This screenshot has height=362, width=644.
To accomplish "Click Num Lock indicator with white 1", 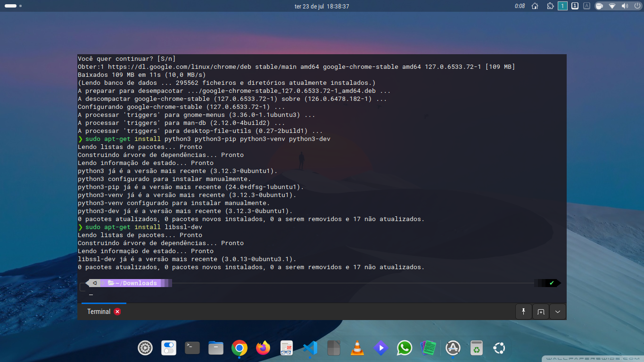I will [575, 6].
